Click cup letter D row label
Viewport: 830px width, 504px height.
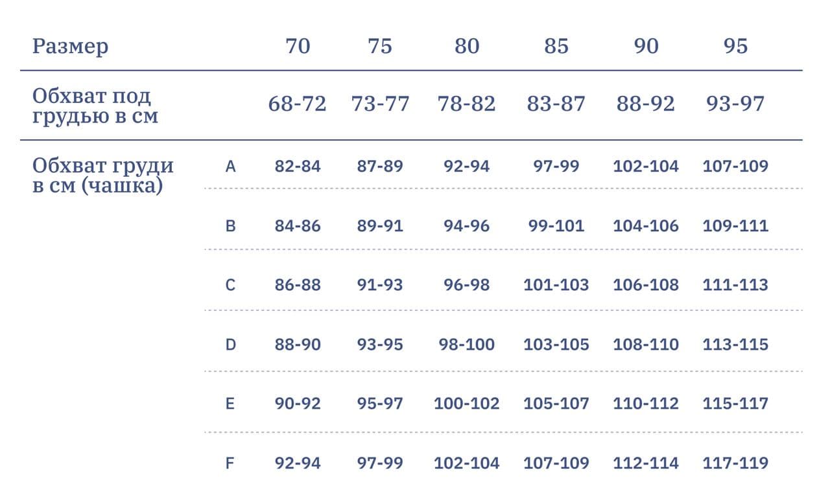point(230,345)
